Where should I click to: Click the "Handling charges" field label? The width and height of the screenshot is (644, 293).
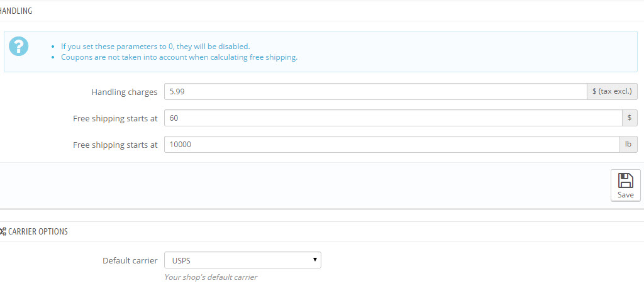125,92
